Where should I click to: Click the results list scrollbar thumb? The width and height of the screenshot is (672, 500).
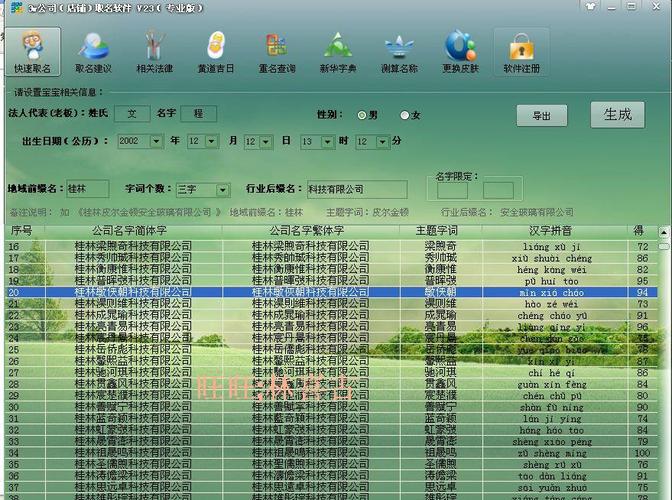tap(664, 246)
